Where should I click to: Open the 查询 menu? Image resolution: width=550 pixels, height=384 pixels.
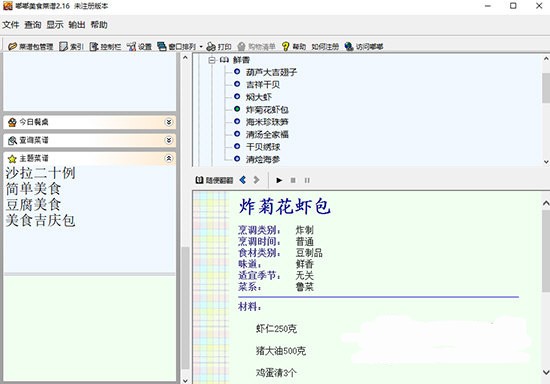(x=33, y=25)
